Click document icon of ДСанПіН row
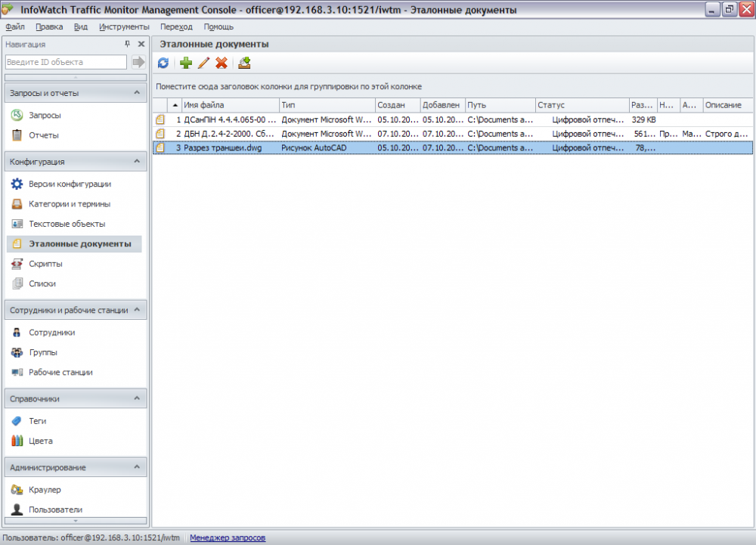The width and height of the screenshot is (756, 545). click(160, 119)
